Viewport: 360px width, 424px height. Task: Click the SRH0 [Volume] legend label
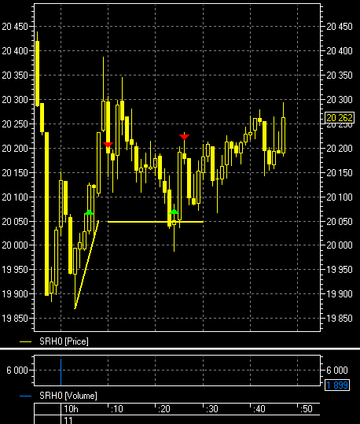pos(68,396)
